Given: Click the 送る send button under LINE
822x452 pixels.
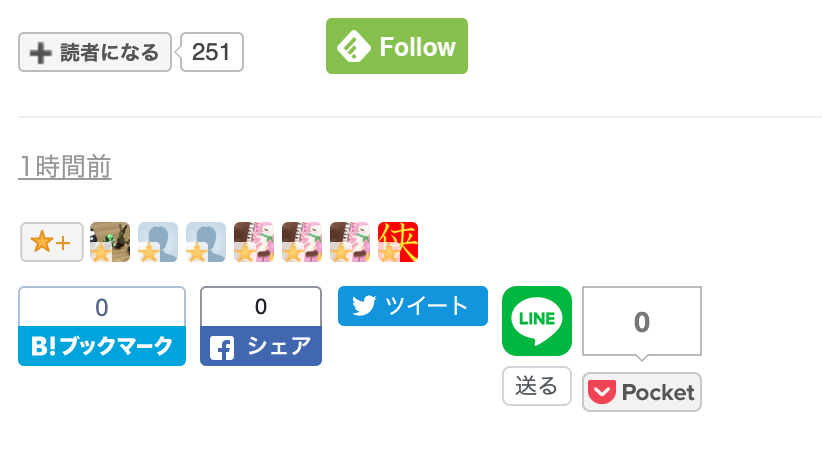Looking at the screenshot, I should pyautogui.click(x=537, y=386).
